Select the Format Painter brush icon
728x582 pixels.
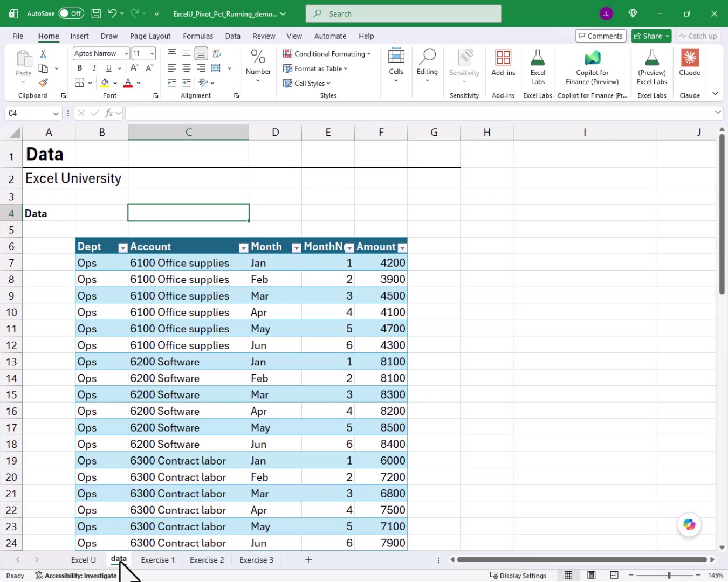(43, 82)
